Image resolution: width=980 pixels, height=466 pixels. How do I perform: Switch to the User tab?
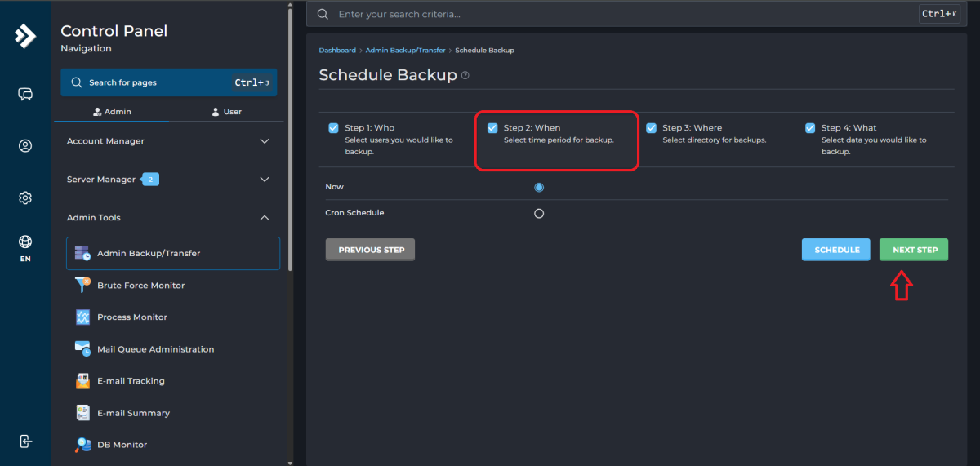(x=226, y=112)
